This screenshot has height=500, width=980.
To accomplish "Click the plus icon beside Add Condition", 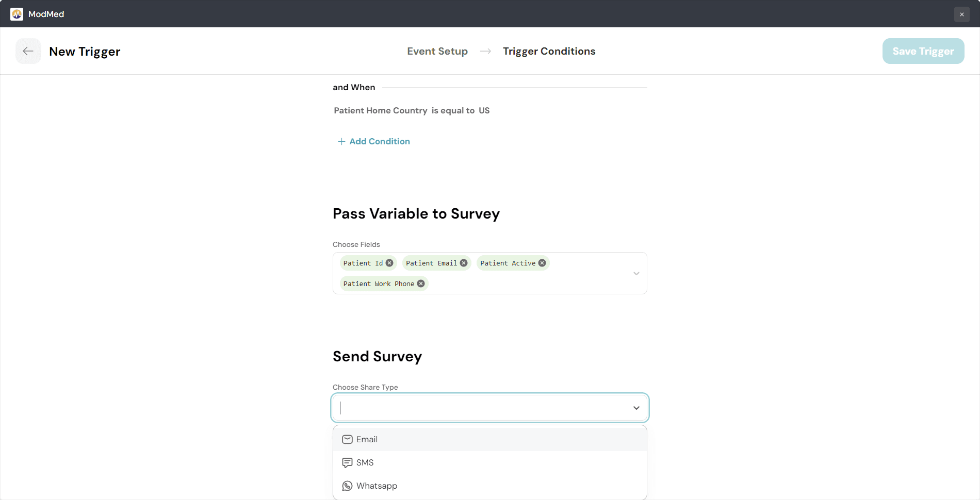I will (x=341, y=141).
